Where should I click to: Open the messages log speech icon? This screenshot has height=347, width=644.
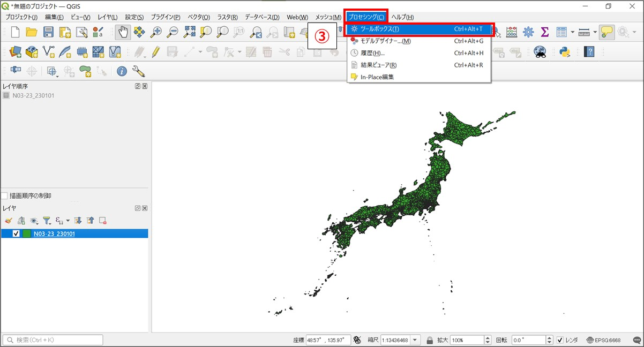[636, 340]
